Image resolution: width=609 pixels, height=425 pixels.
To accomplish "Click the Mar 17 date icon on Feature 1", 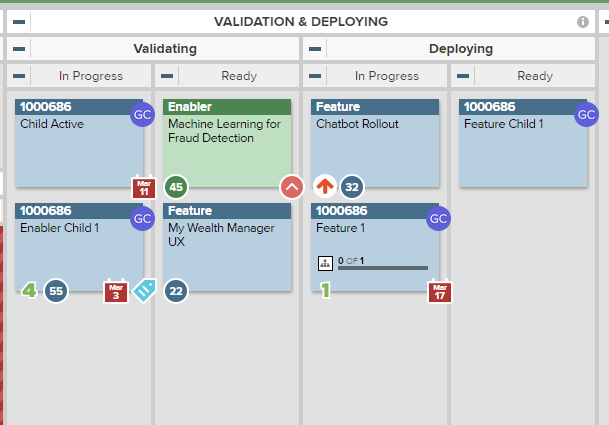I will [x=440, y=291].
